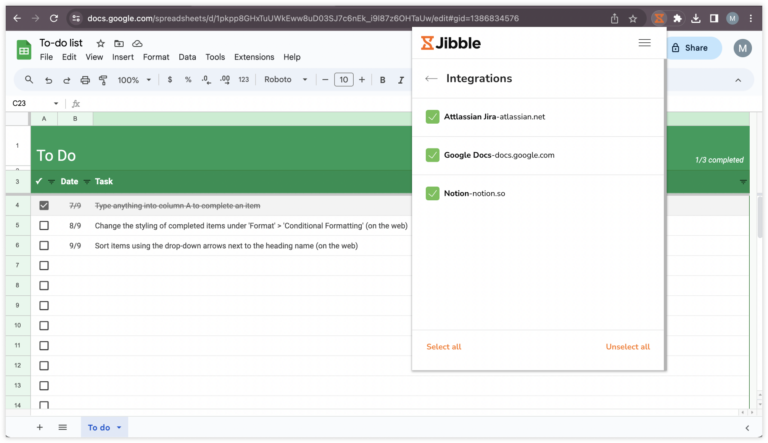Image resolution: width=768 pixels, height=443 pixels.
Task: Open the Jibble extension icon in browser toolbar
Action: pos(659,19)
